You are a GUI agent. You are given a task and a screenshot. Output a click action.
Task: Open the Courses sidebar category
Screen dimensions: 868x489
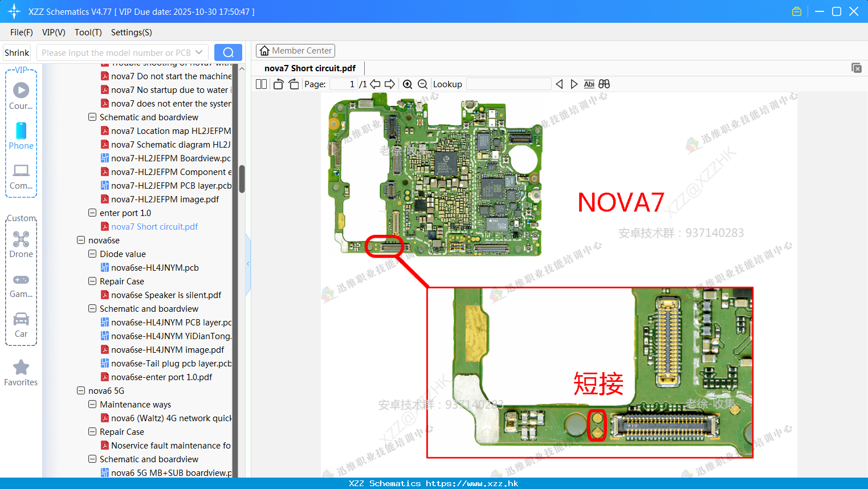21,96
